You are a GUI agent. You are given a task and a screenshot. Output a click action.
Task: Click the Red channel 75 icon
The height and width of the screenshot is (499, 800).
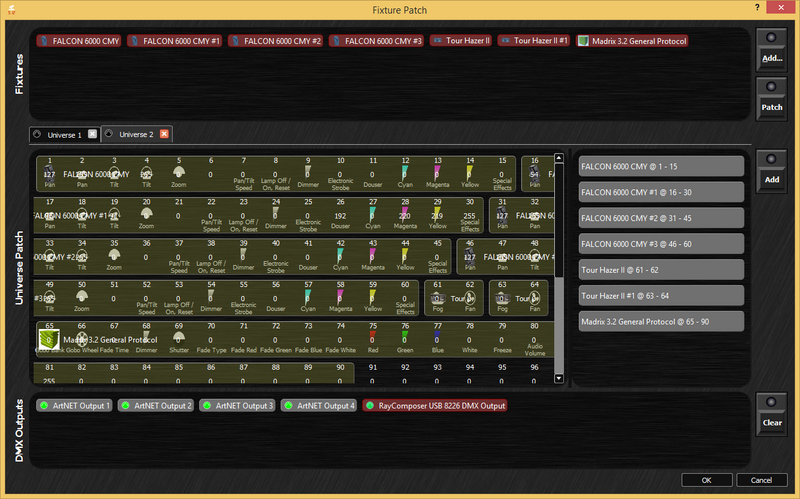pos(373,337)
